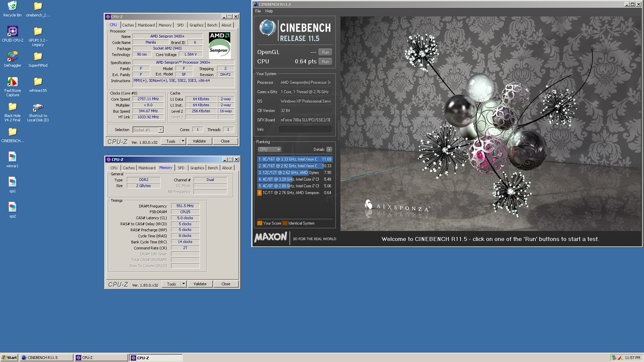Click Validate in the upper CPU-Z window

(199, 141)
